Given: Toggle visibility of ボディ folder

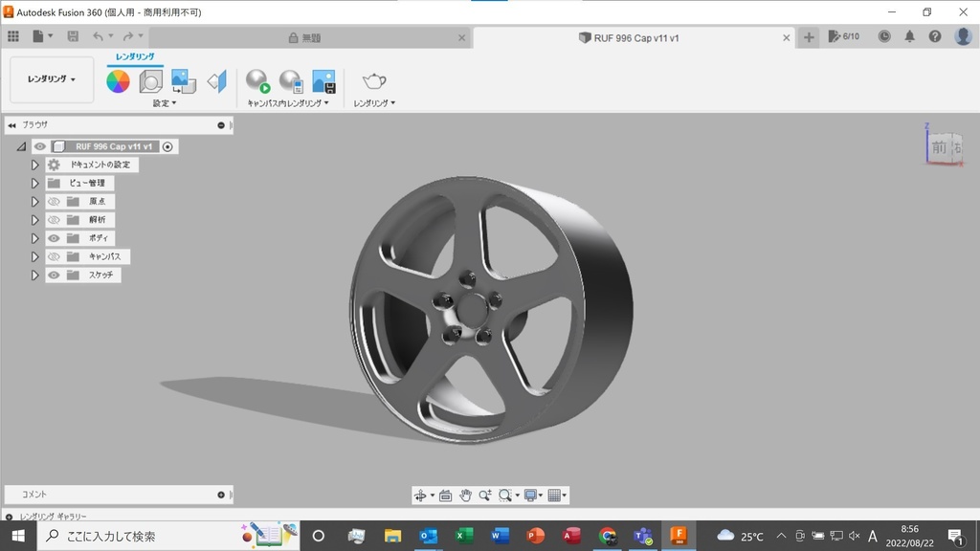Looking at the screenshot, I should [54, 238].
